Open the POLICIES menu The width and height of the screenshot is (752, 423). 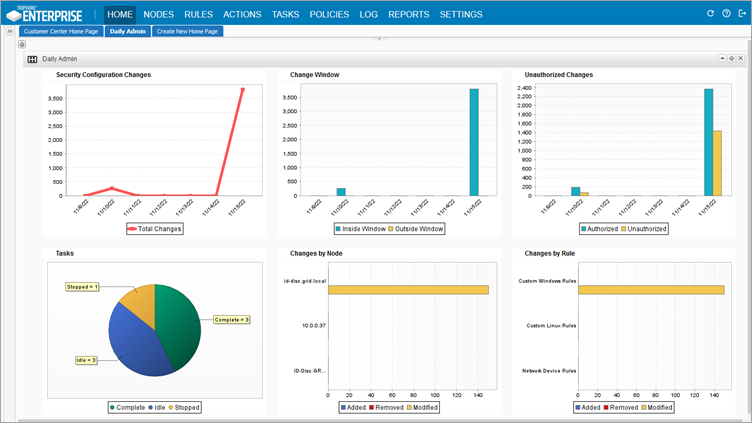[329, 15]
